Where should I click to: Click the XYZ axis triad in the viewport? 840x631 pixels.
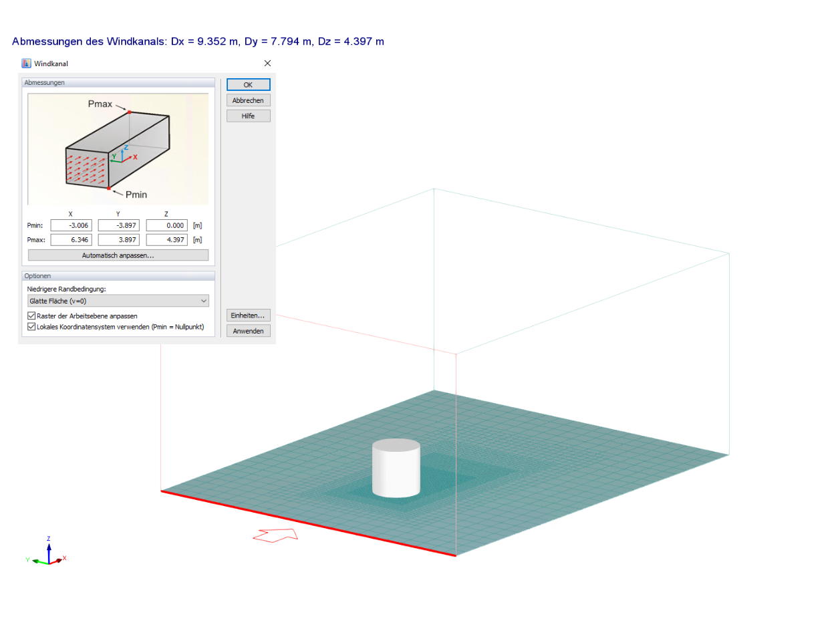(x=47, y=552)
